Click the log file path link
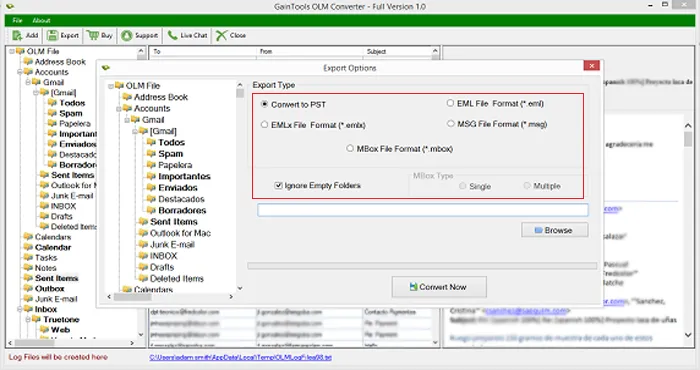Viewport: 700px width, 370px height. tap(241, 357)
